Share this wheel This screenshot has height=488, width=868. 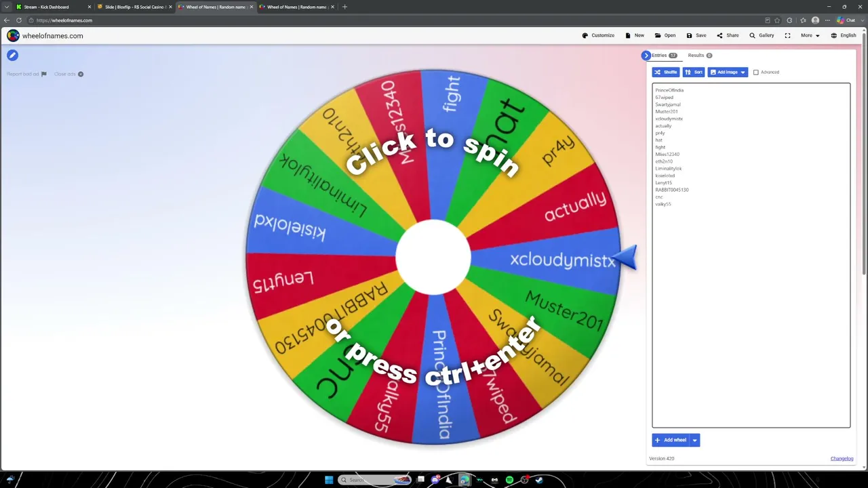[728, 35]
